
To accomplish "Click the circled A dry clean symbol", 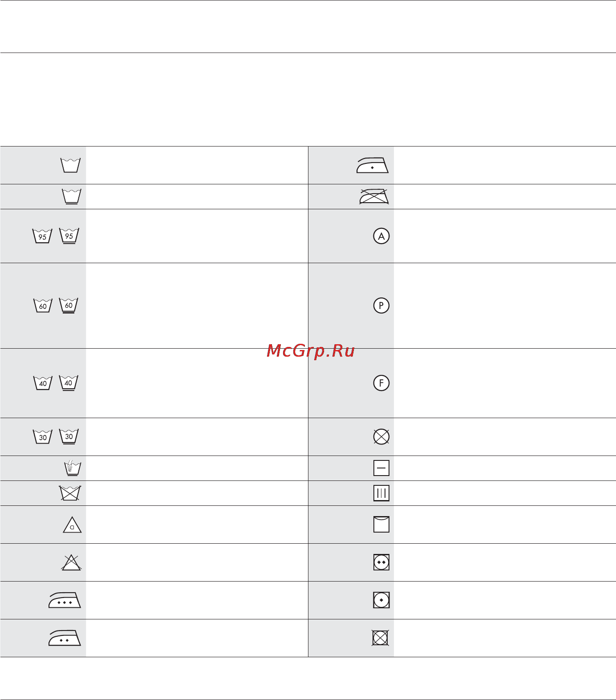I will pos(381,236).
